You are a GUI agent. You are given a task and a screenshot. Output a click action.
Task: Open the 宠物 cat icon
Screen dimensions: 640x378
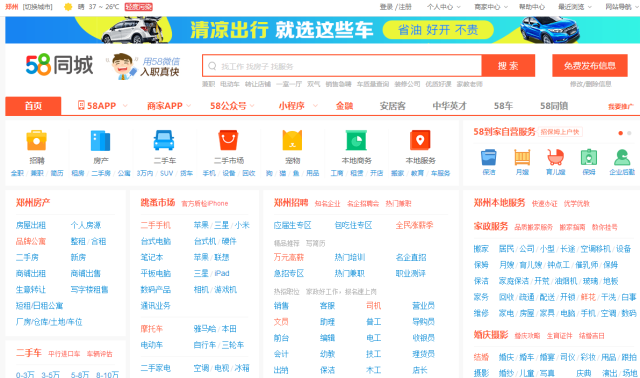click(x=292, y=140)
